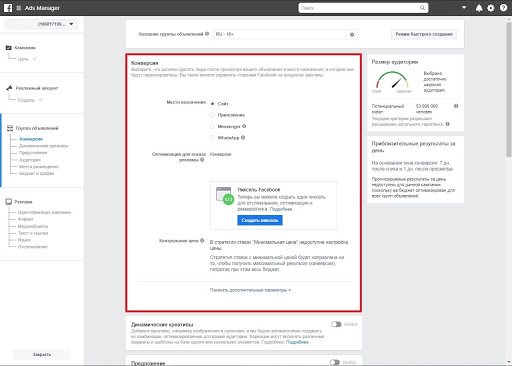Select Цель under Кампания
This screenshot has width=512, height=366.
(x=23, y=59)
